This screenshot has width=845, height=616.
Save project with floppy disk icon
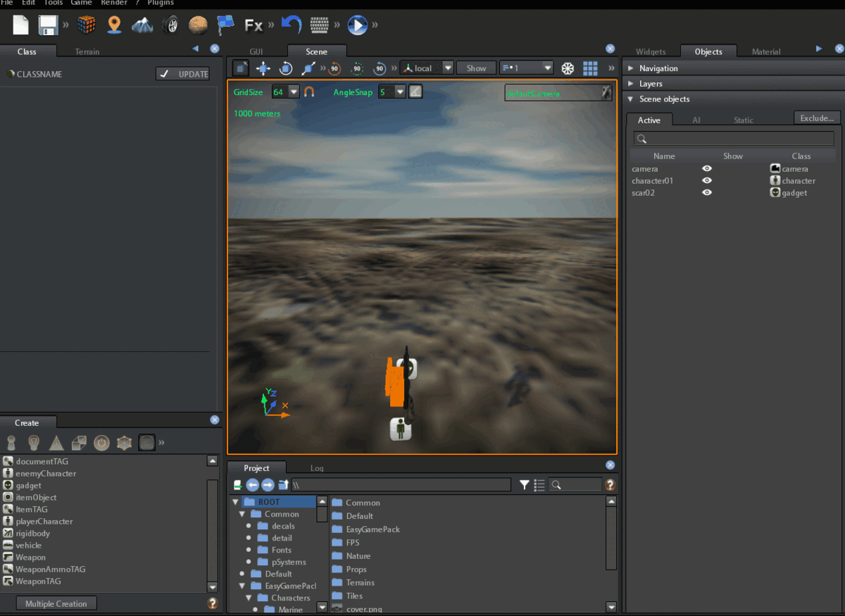point(48,25)
